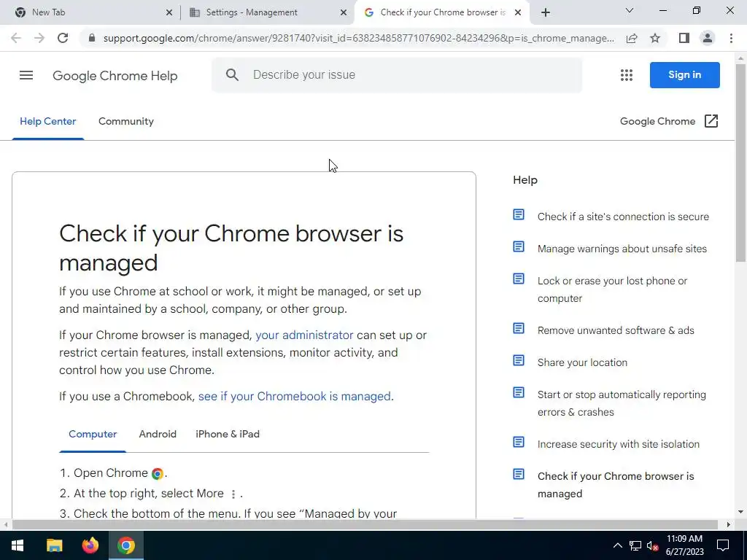The height and width of the screenshot is (560, 747).
Task: Open 'Lock or erase your lost phone' article
Action: tap(612, 289)
